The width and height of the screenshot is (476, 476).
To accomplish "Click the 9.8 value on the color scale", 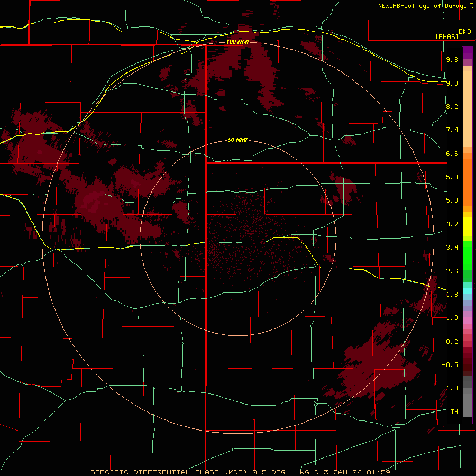I will (x=452, y=59).
